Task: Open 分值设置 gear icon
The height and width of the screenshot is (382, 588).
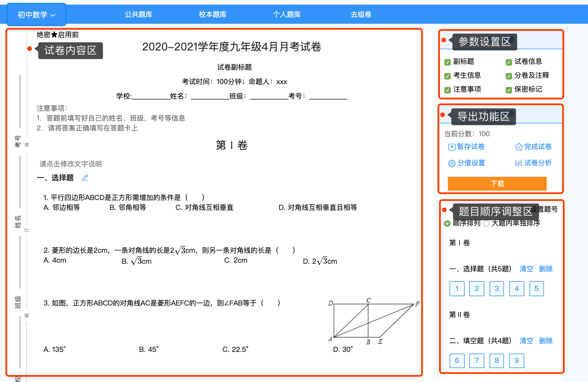Action: [x=452, y=163]
